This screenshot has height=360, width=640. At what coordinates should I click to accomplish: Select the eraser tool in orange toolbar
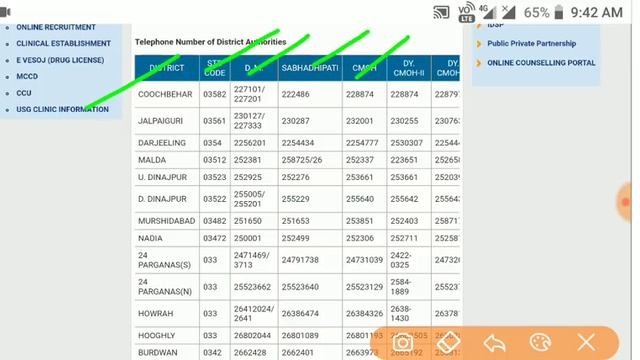tap(448, 342)
